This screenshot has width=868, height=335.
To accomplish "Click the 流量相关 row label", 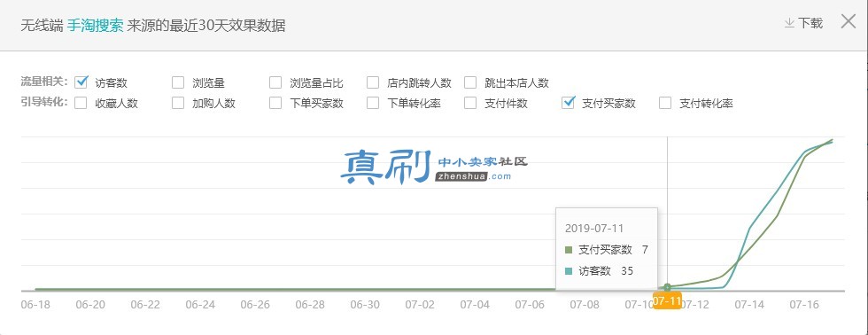I will click(43, 82).
